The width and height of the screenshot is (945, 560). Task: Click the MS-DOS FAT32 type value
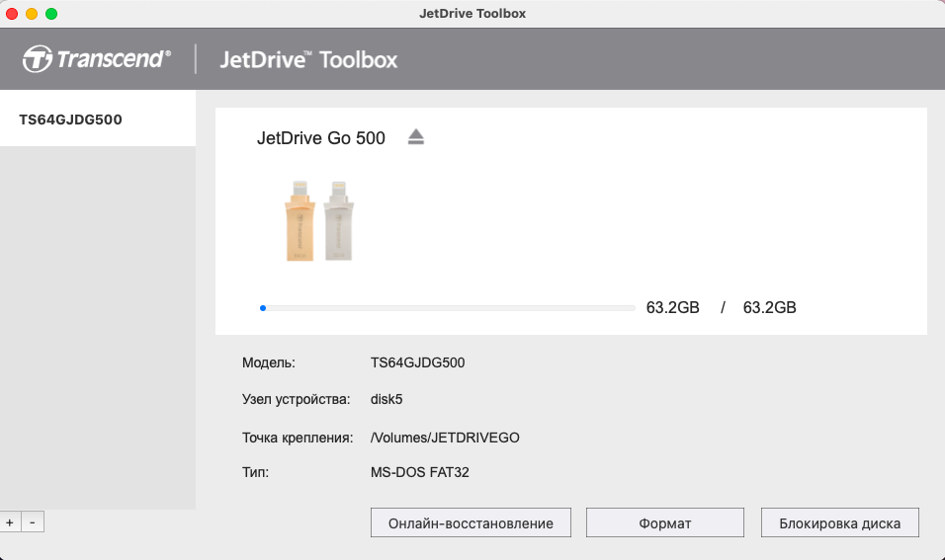[x=419, y=472]
